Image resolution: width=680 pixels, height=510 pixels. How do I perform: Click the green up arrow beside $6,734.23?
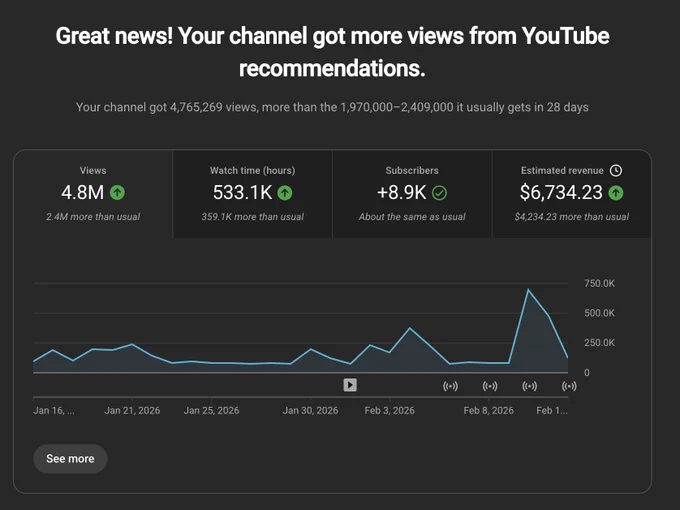click(616, 193)
